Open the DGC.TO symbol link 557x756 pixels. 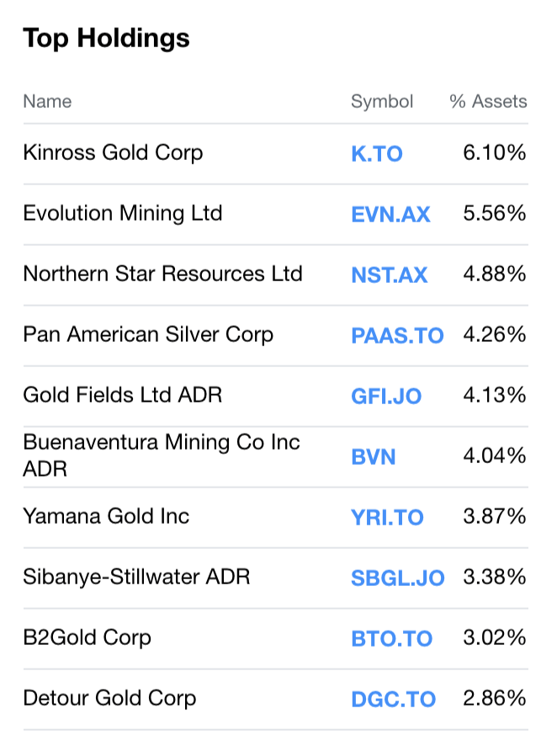(x=393, y=700)
